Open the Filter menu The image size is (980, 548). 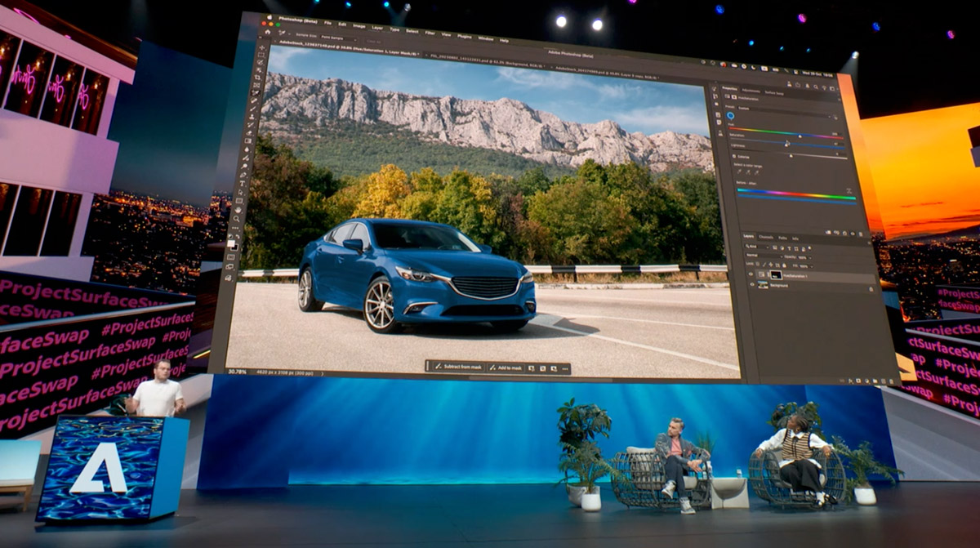point(430,33)
